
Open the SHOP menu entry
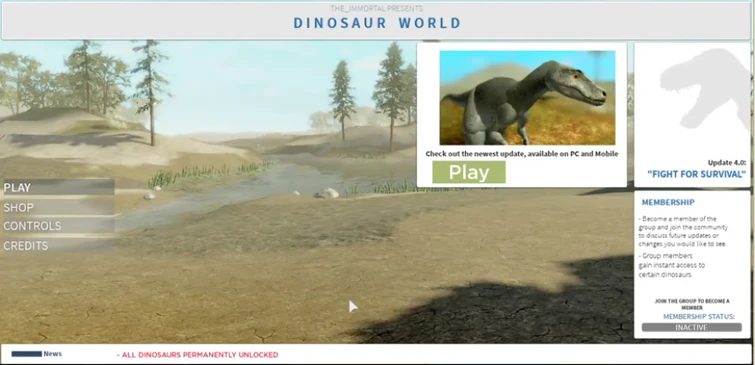pyautogui.click(x=58, y=208)
